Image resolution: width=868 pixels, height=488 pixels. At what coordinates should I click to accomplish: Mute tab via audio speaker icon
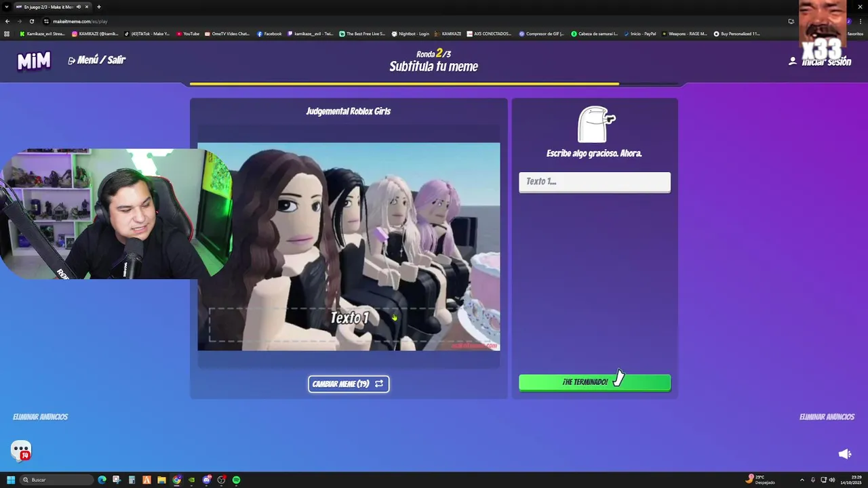click(79, 7)
